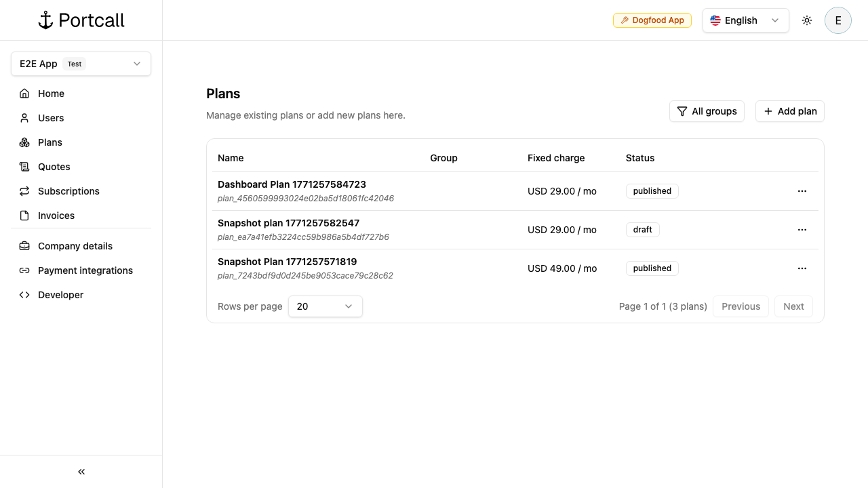Open Users page from the sidebar
The width and height of the screenshot is (868, 488).
point(51,118)
